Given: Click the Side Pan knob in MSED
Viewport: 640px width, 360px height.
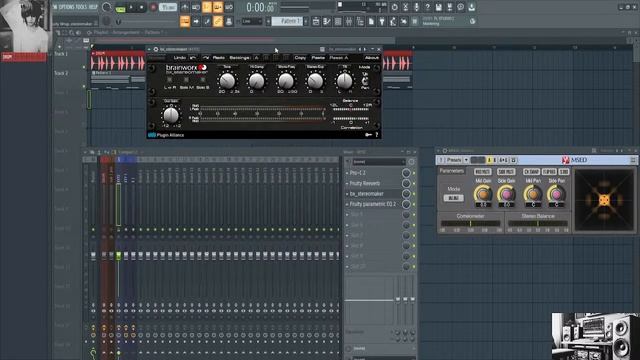Looking at the screenshot, I should [x=556, y=194].
